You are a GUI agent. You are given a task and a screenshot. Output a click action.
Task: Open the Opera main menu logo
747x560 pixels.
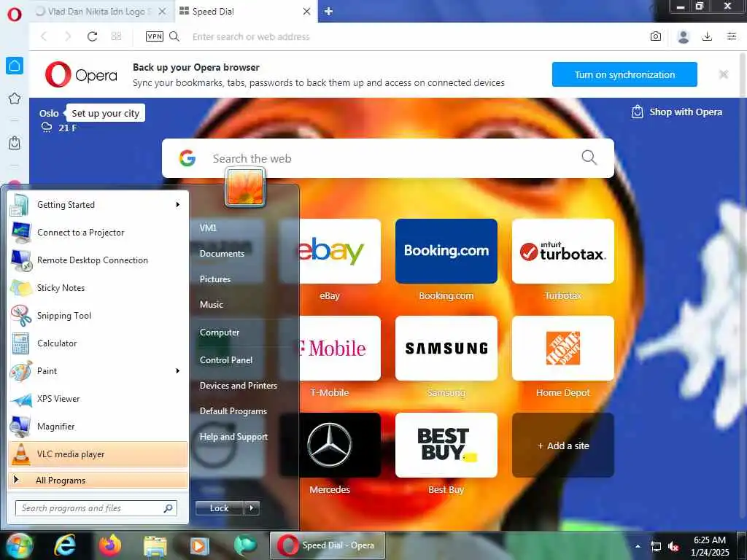click(15, 14)
